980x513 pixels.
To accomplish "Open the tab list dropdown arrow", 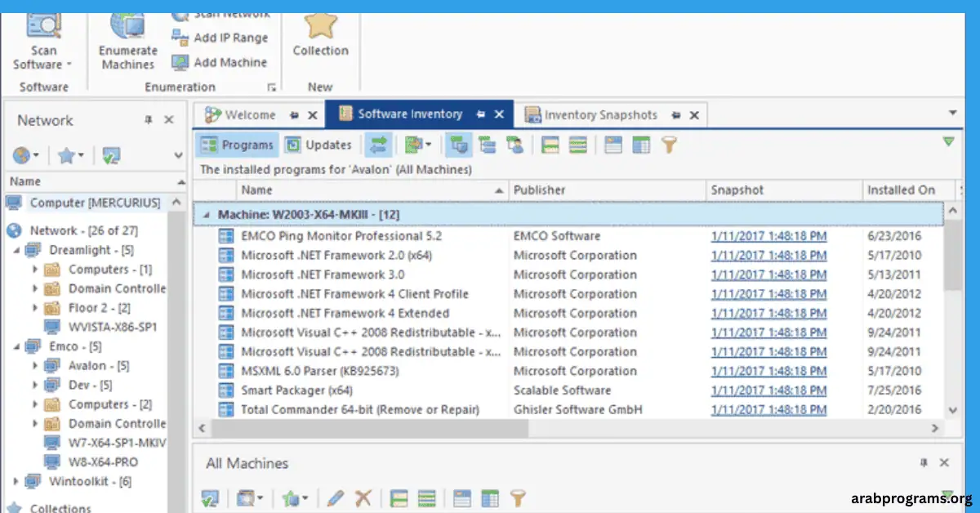I will coord(952,113).
